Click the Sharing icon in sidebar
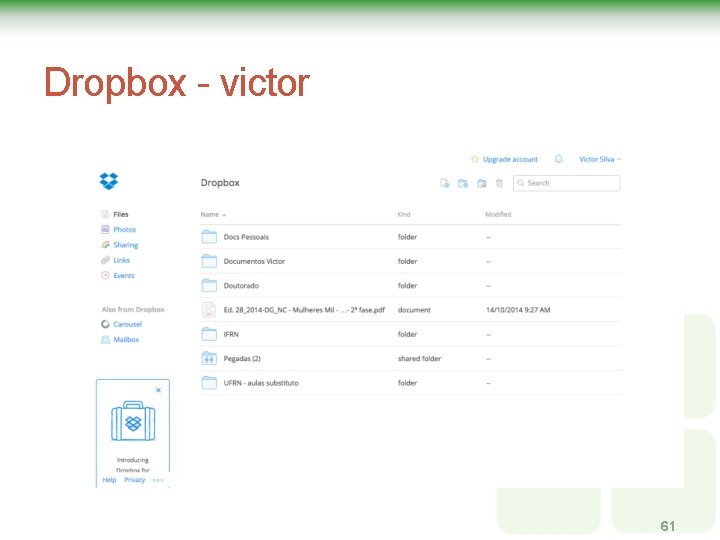This screenshot has width=720, height=540. coord(105,245)
